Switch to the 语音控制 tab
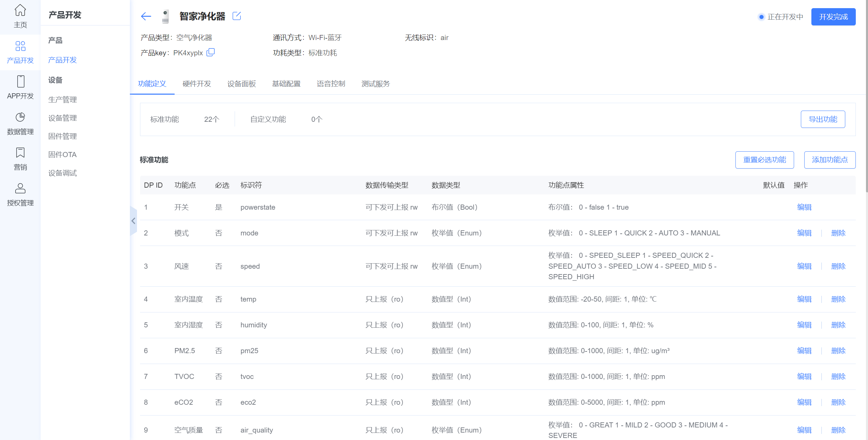This screenshot has height=440, width=868. [x=331, y=83]
